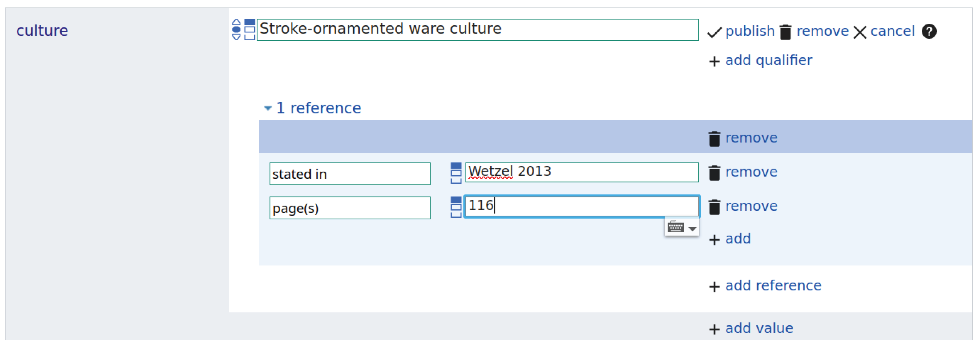
Task: Click the add reference link
Action: click(x=773, y=285)
